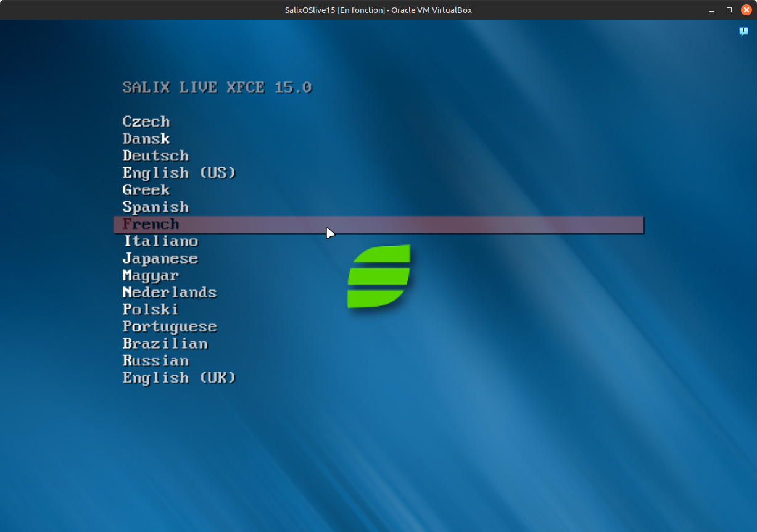Viewport: 757px width, 532px height.
Task: Click the highlighted French entry
Action: (x=151, y=225)
